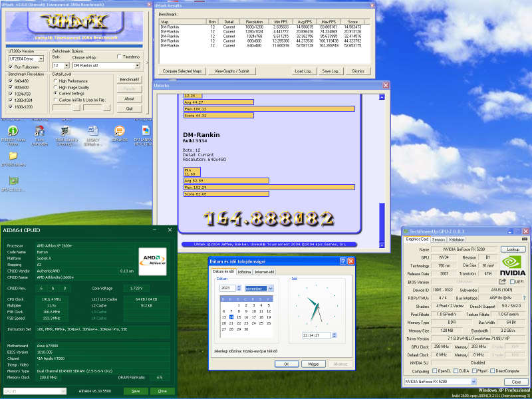Toggle the Timedemo checkbox
This screenshot has height=399, width=532.
(x=119, y=57)
